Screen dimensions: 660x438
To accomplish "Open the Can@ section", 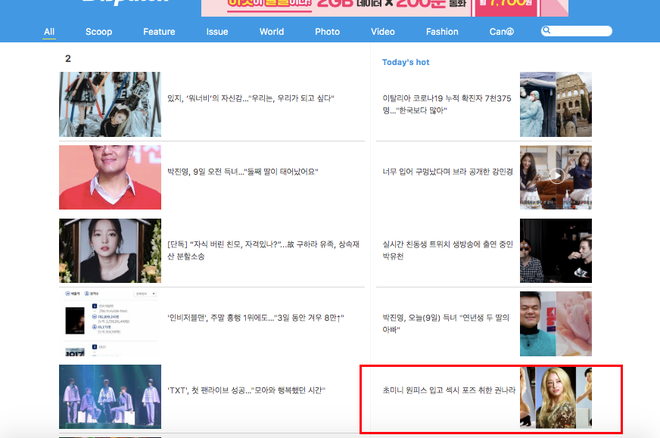I will tap(501, 32).
